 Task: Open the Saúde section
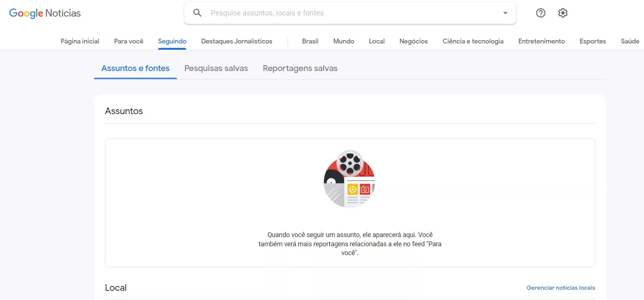(x=630, y=41)
